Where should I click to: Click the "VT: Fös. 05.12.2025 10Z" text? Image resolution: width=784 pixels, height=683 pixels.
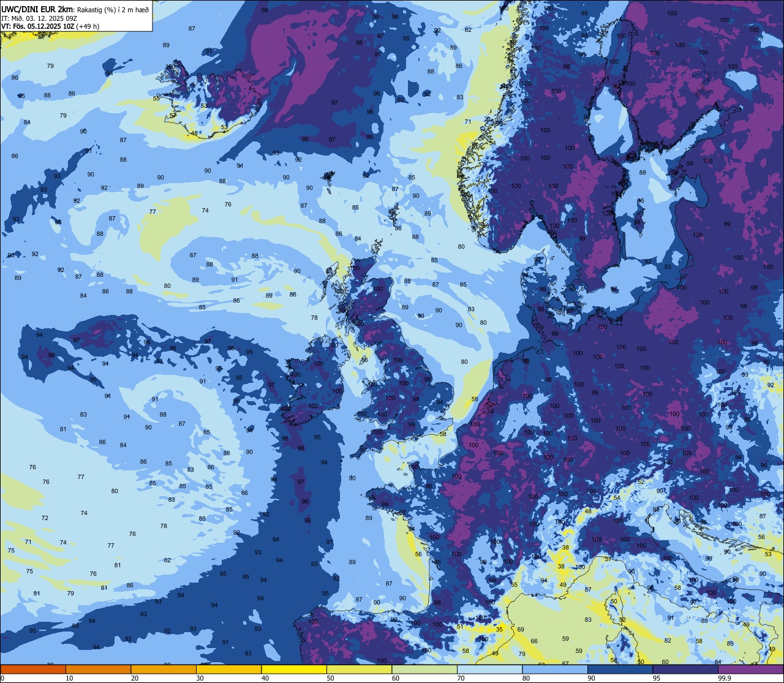point(37,26)
